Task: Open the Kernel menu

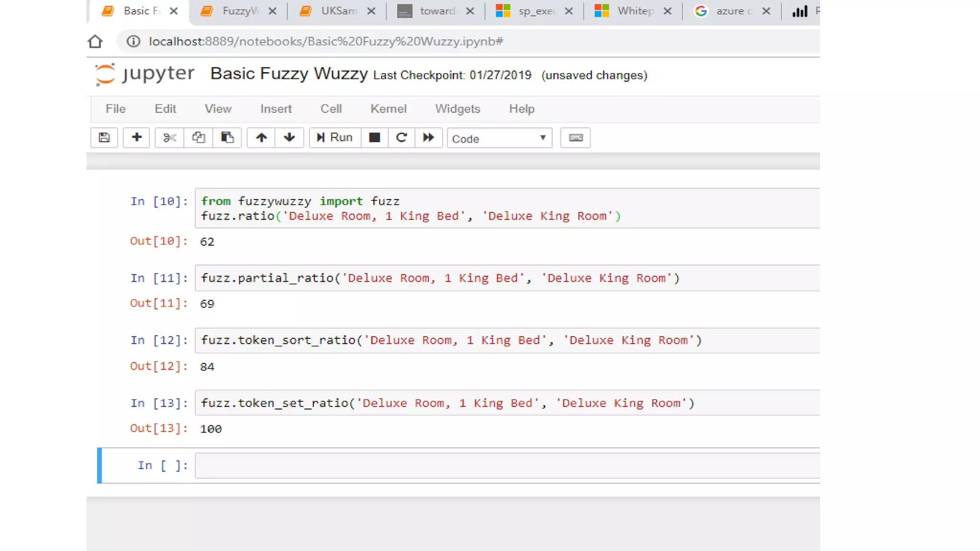Action: pos(389,109)
